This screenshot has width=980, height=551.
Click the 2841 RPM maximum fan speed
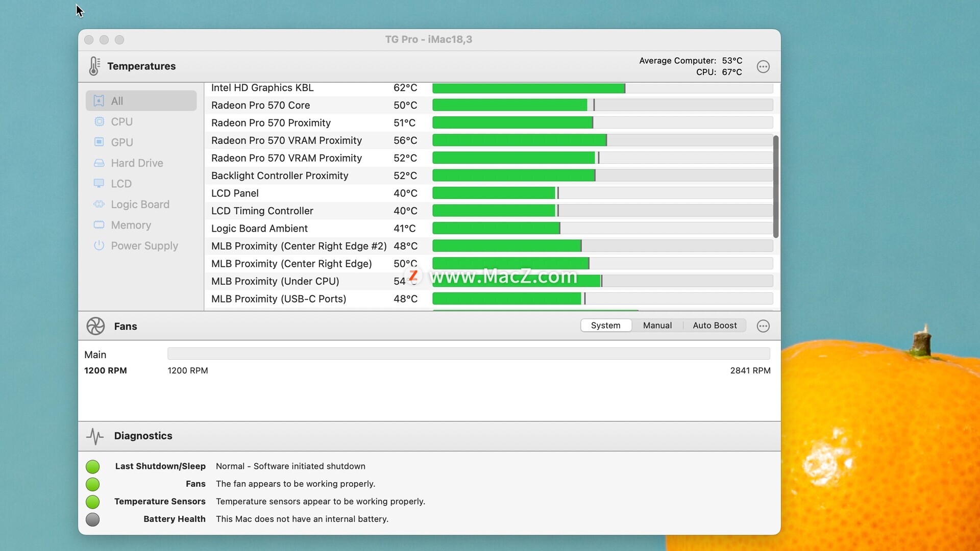[750, 370]
